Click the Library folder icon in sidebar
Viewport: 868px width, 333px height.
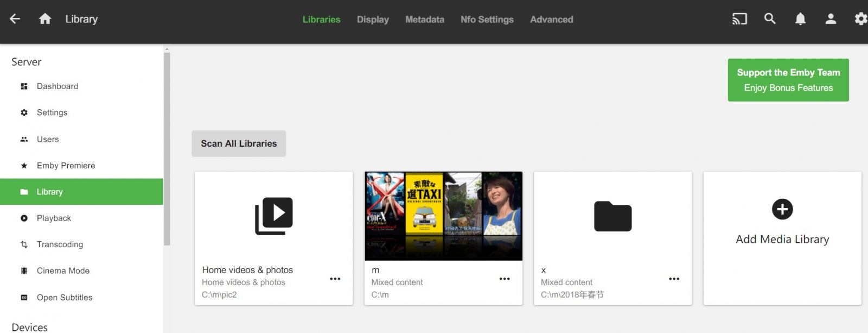point(24,192)
